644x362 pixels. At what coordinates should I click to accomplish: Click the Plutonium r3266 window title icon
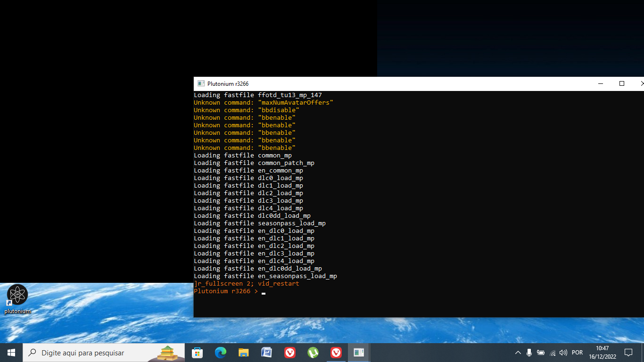(x=201, y=83)
